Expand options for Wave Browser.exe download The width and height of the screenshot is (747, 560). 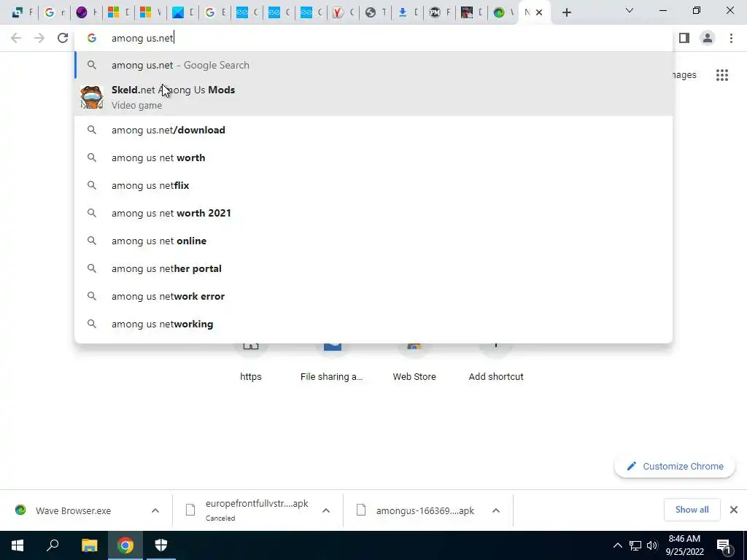(x=155, y=510)
